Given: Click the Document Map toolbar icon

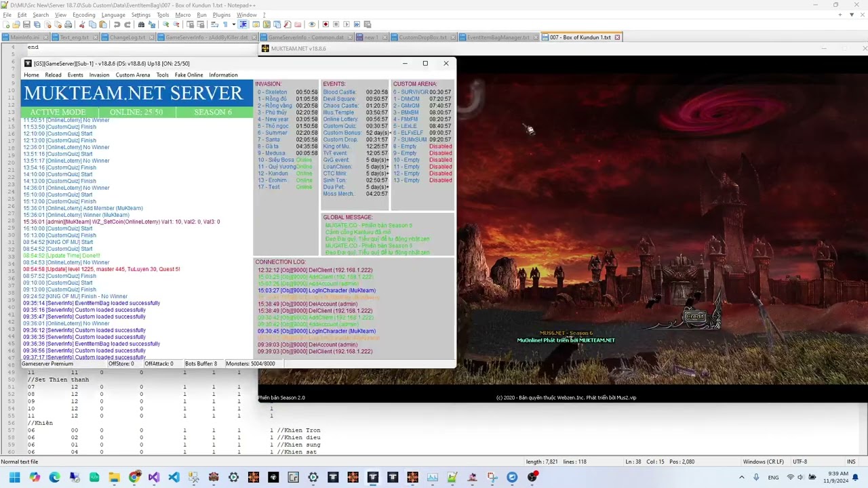Looking at the screenshot, I should click(x=267, y=24).
